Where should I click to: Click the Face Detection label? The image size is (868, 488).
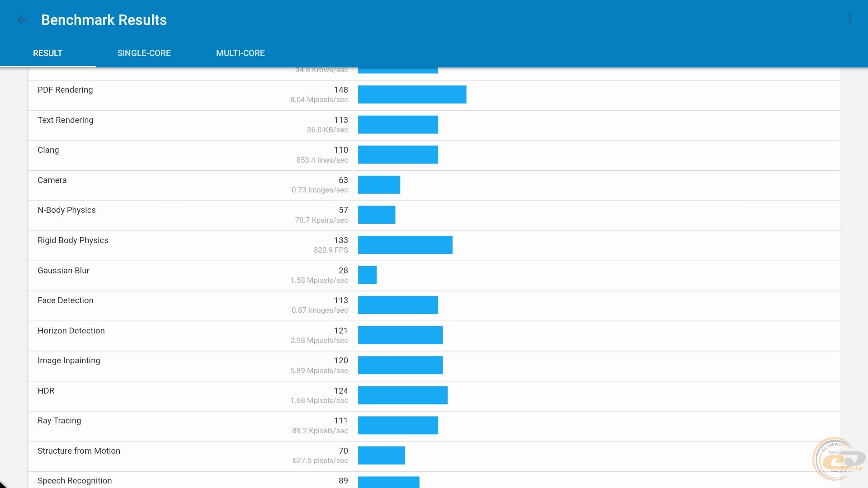66,300
